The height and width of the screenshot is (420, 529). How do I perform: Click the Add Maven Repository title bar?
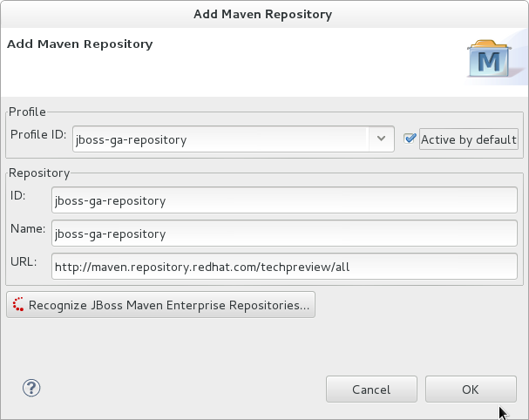[x=263, y=14]
